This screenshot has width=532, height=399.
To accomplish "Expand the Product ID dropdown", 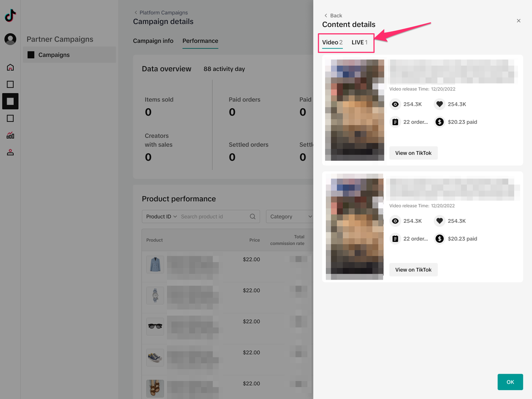I will (161, 217).
